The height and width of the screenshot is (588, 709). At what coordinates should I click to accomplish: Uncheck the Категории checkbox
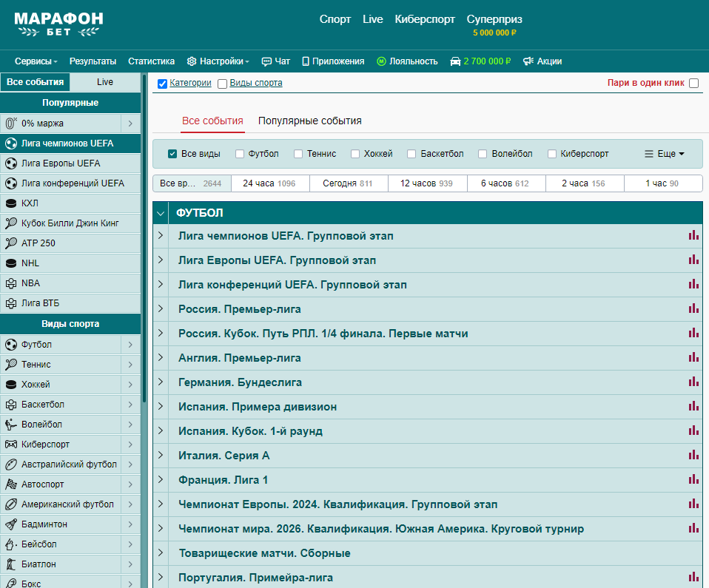tap(162, 84)
